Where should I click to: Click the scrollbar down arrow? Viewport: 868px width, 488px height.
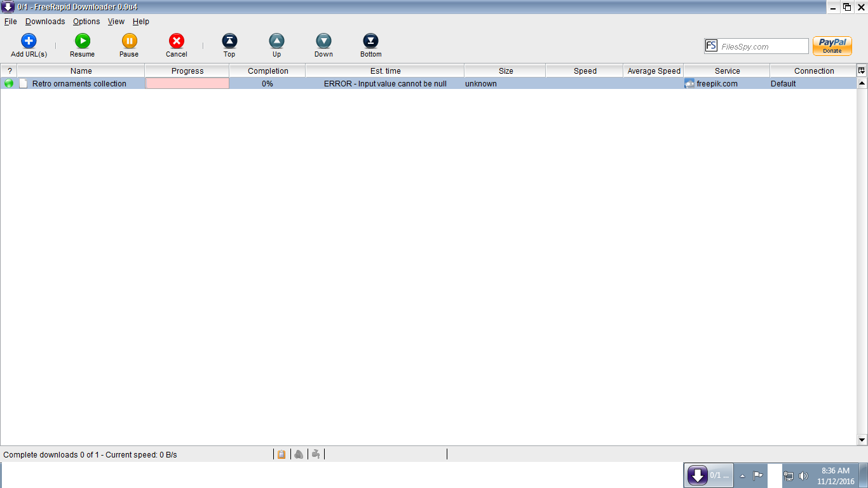click(862, 440)
